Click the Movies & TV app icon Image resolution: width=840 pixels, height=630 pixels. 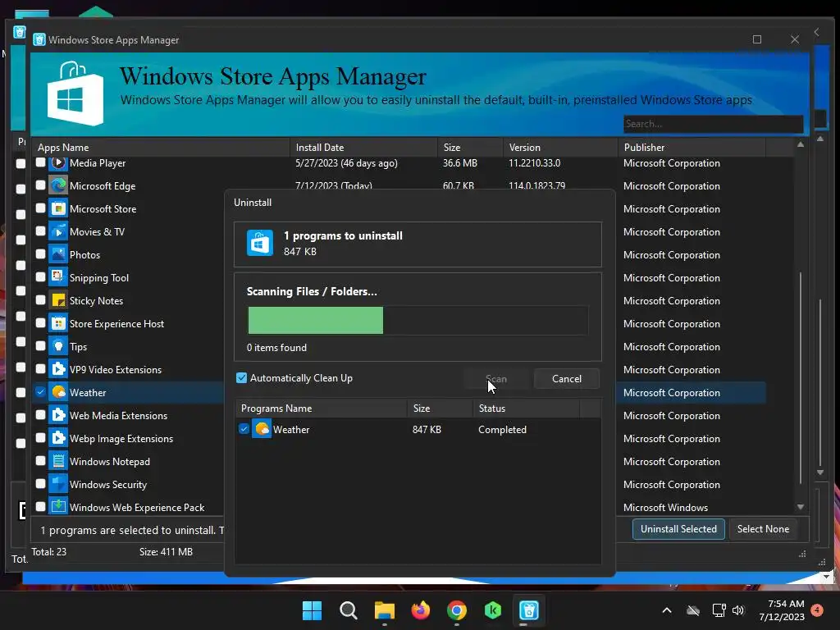pyautogui.click(x=58, y=232)
